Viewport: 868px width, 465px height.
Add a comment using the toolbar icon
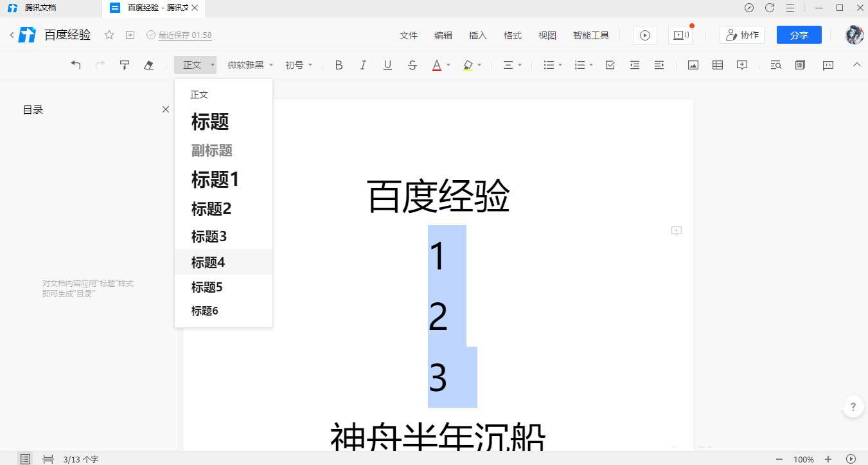point(742,65)
